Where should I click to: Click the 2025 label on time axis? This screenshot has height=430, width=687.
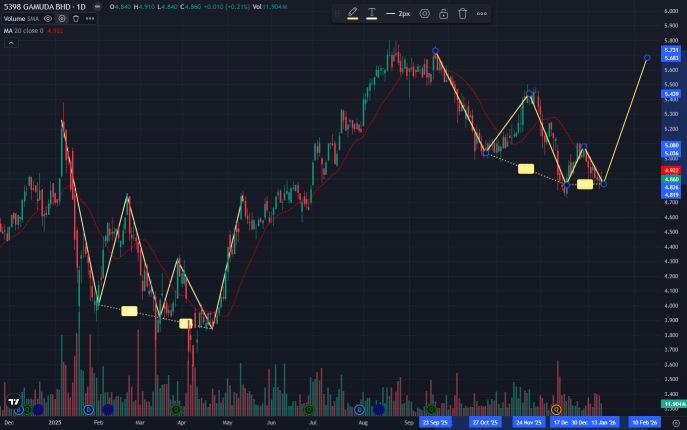[x=55, y=423]
